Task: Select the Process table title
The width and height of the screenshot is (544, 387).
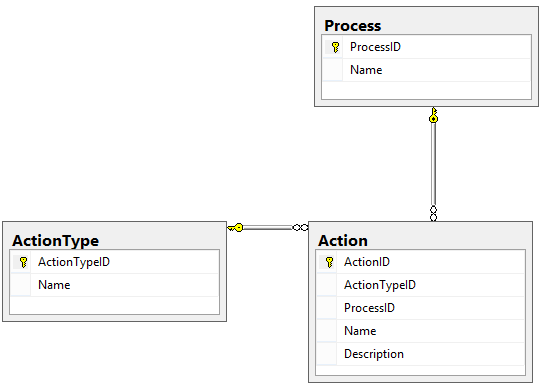Action: [x=352, y=26]
